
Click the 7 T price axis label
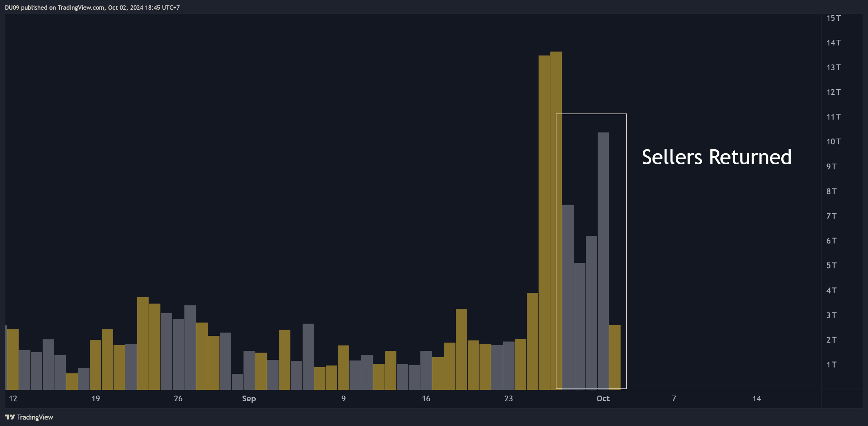(x=831, y=216)
